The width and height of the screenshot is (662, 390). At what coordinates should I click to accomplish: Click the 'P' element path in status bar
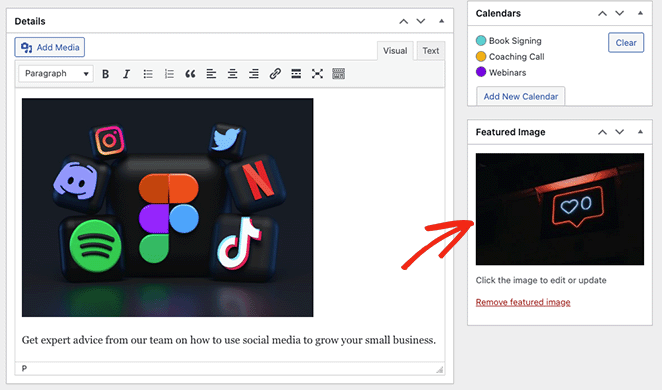(24, 368)
